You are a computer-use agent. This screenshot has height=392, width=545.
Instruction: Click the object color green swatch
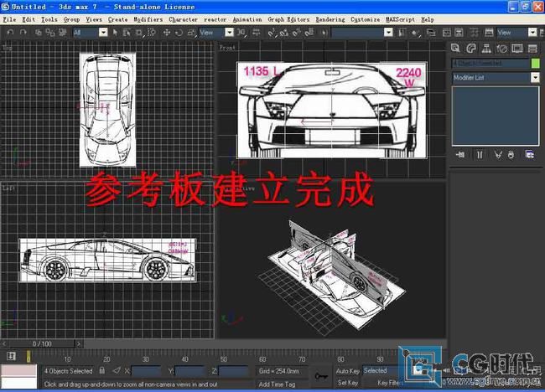click(x=536, y=63)
